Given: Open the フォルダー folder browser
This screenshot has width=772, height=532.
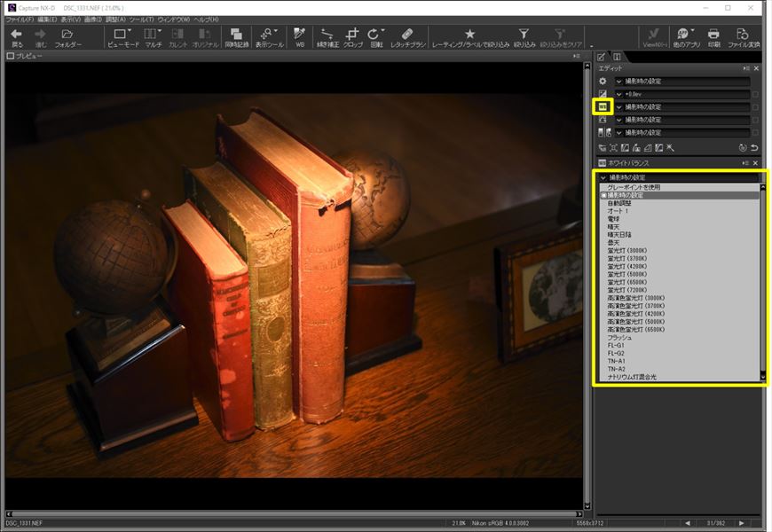Looking at the screenshot, I should [68, 37].
